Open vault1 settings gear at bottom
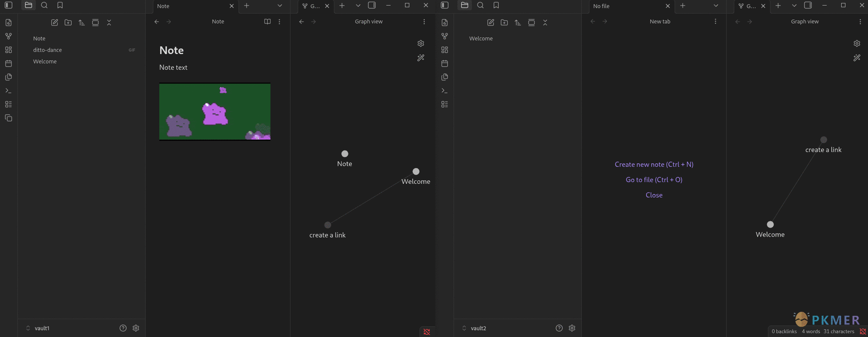The width and height of the screenshot is (868, 337). (x=136, y=328)
